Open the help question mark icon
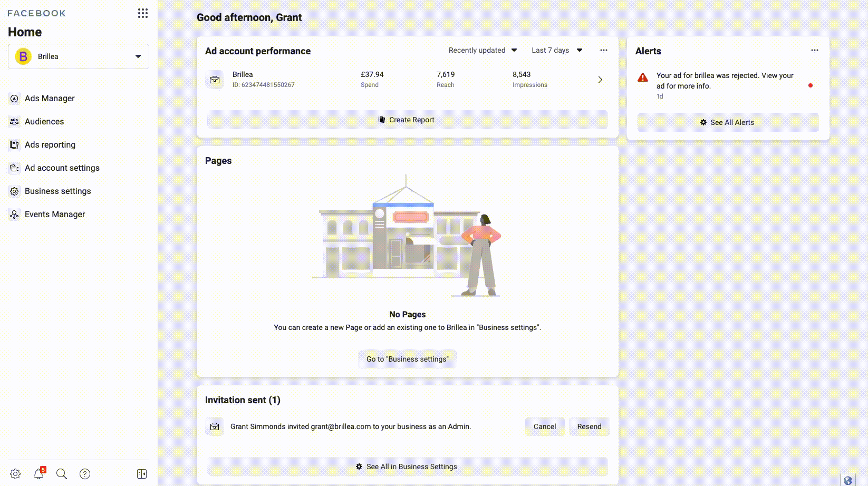Image resolution: width=868 pixels, height=486 pixels. click(85, 474)
